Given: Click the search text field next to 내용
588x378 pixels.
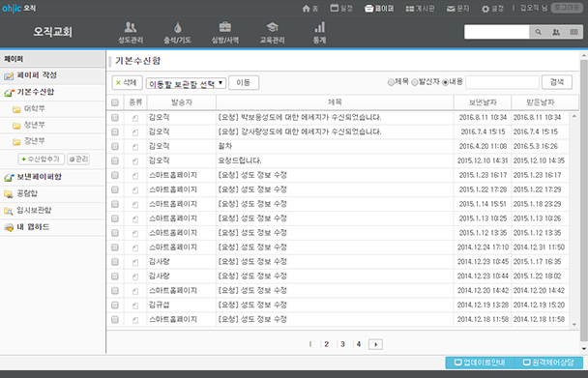Looking at the screenshot, I should 502,82.
